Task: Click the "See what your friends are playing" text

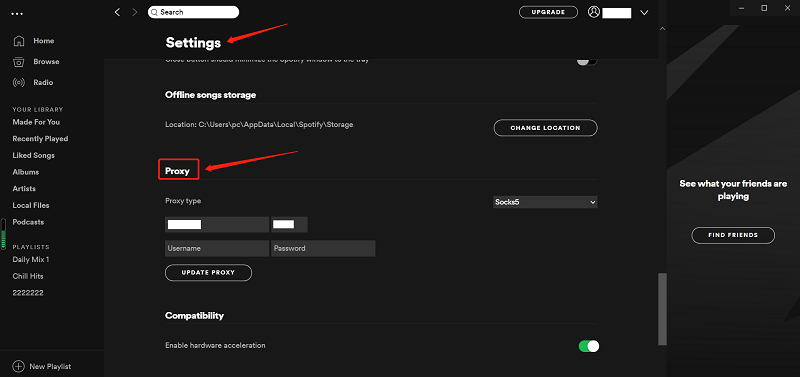Action: (733, 190)
